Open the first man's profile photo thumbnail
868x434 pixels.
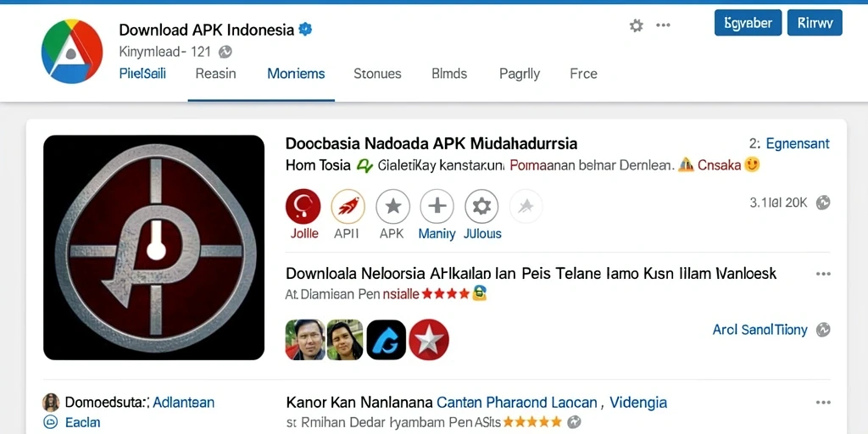[x=305, y=340]
